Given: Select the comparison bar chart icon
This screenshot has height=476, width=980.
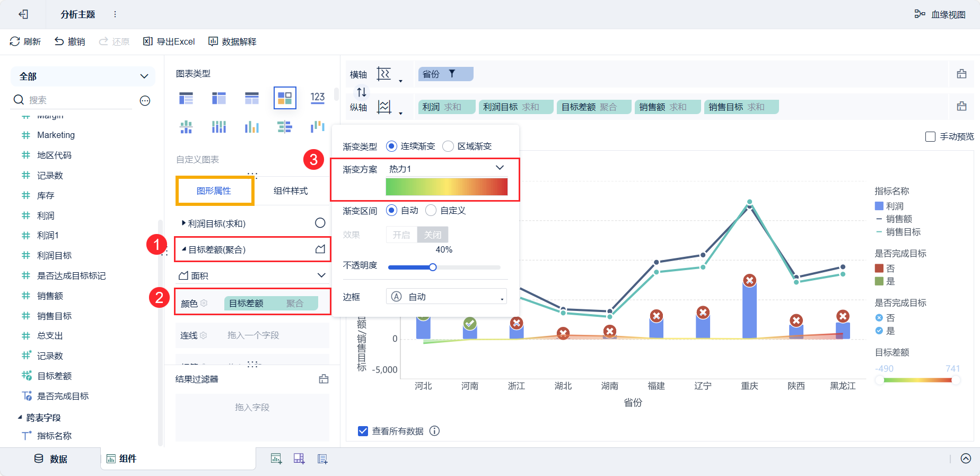Looking at the screenshot, I should tap(285, 127).
